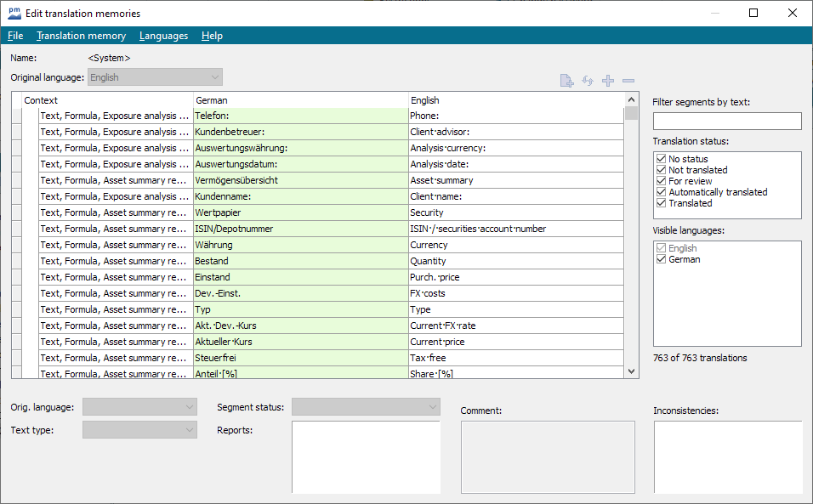Hide German in Visible languages
Viewport: 813px width, 504px height.
(x=662, y=259)
